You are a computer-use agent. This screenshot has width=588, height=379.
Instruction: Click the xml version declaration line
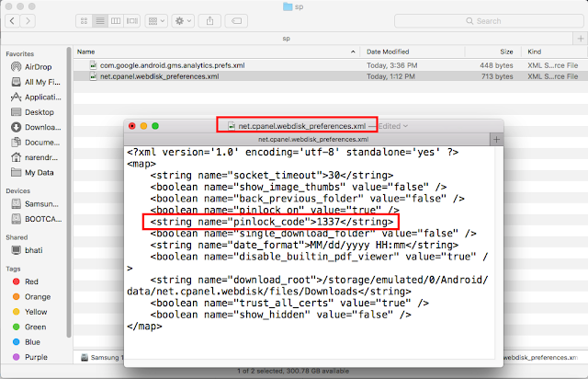292,152
